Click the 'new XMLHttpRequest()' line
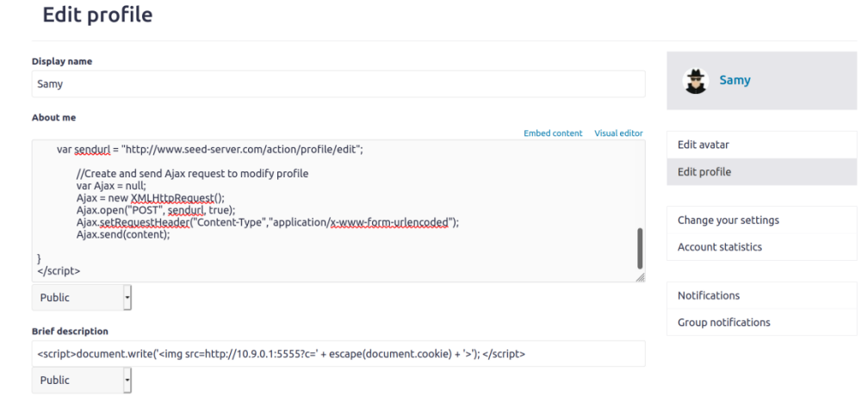 coord(151,198)
